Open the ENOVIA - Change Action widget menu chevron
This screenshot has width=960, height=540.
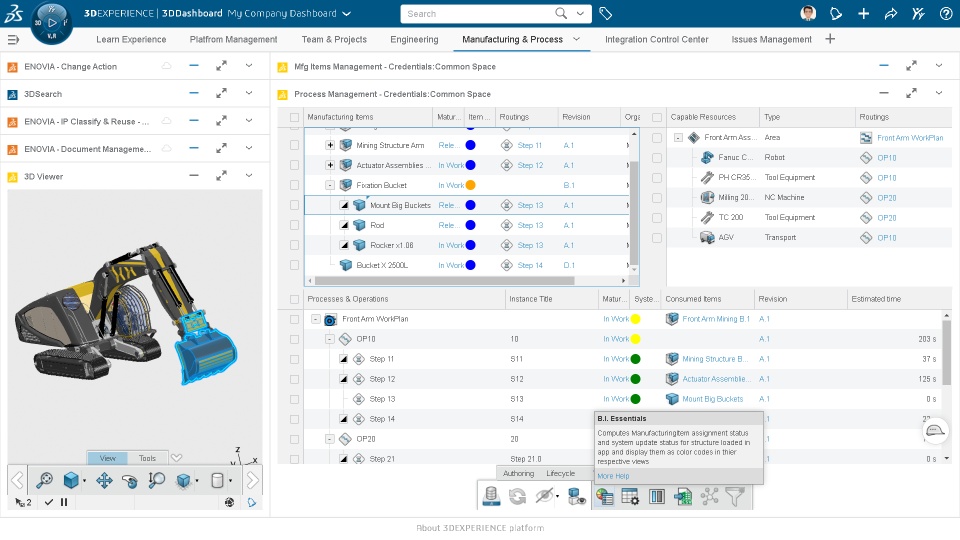pyautogui.click(x=249, y=66)
